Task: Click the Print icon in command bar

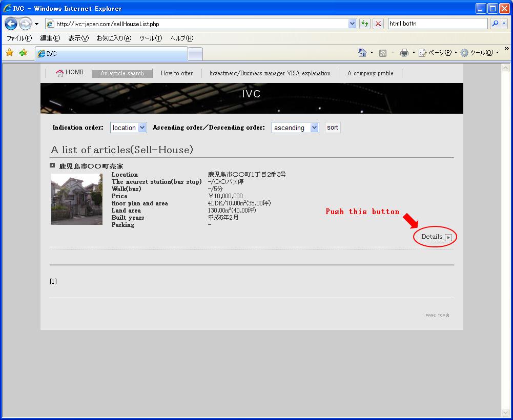Action: pos(404,53)
